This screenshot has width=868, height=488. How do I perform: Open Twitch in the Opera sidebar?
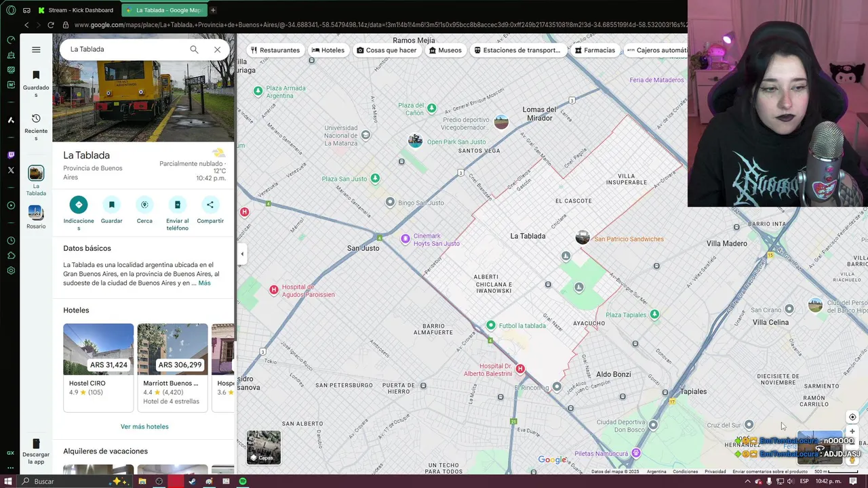pyautogui.click(x=10, y=155)
